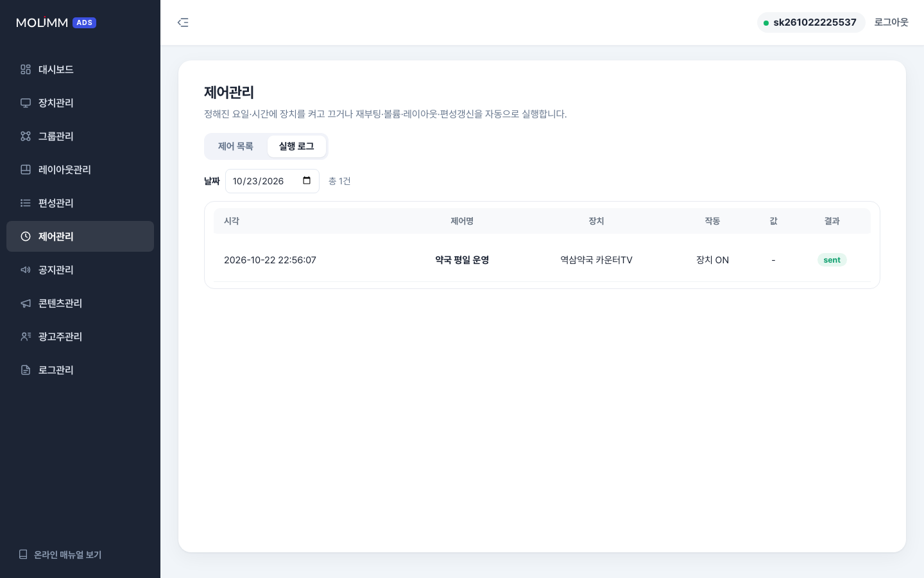Go to 콘텐츠관리
924x578 pixels.
80,303
